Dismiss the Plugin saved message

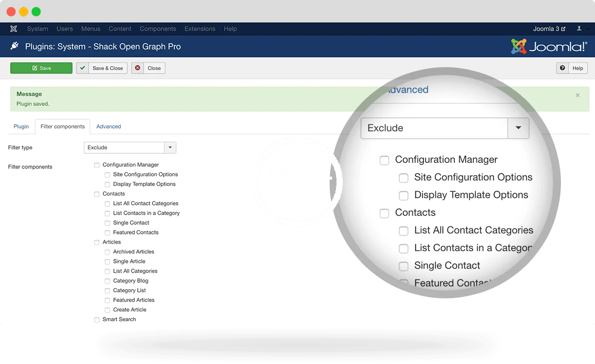point(577,95)
